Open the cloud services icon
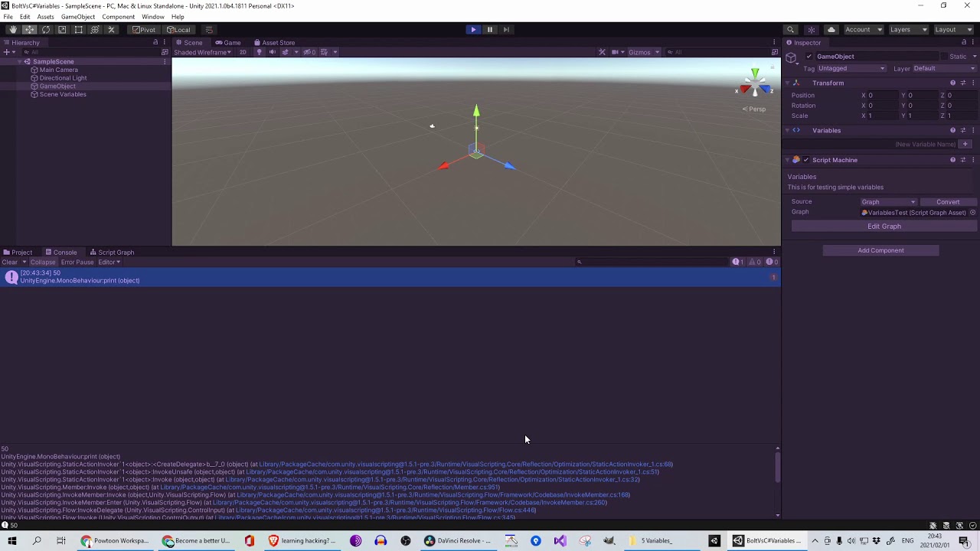Image resolution: width=980 pixels, height=551 pixels. [x=831, y=30]
